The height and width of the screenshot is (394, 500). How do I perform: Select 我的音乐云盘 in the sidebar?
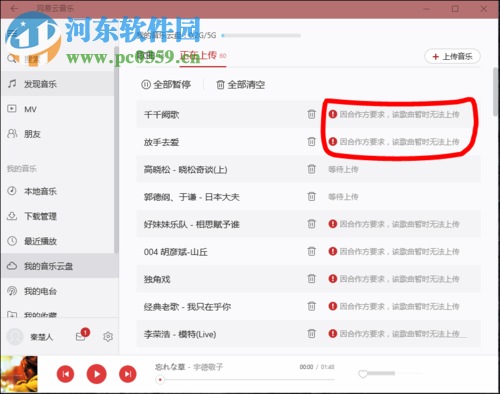pyautogui.click(x=59, y=266)
